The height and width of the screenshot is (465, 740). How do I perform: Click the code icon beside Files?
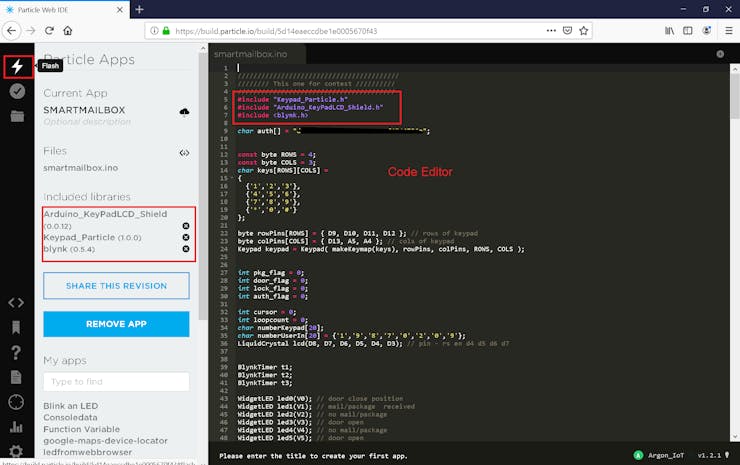(x=185, y=152)
